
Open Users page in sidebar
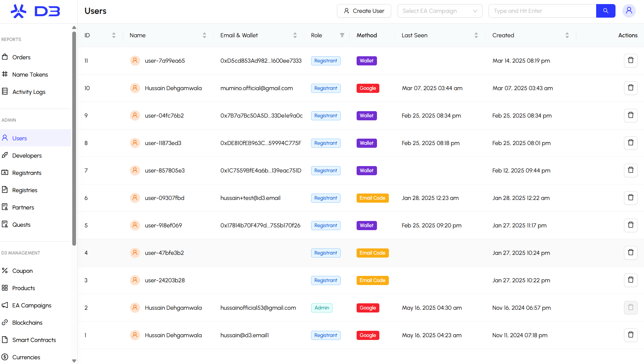click(35, 138)
